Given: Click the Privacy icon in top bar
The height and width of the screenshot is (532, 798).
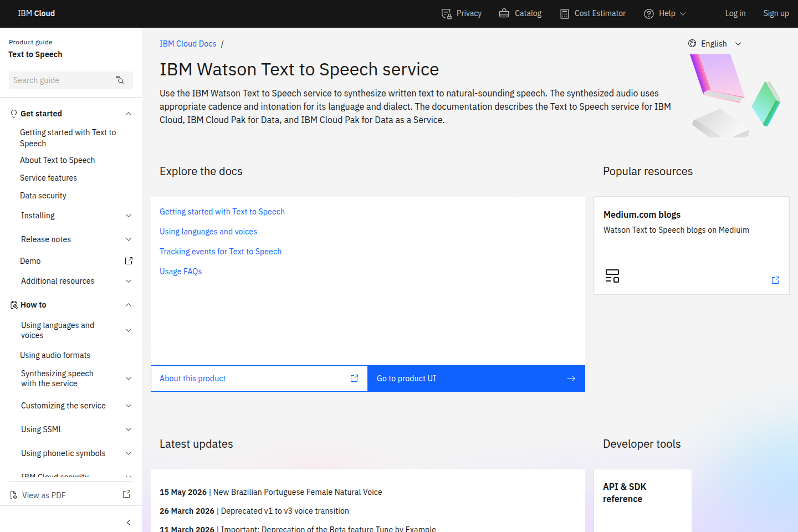Looking at the screenshot, I should (446, 14).
